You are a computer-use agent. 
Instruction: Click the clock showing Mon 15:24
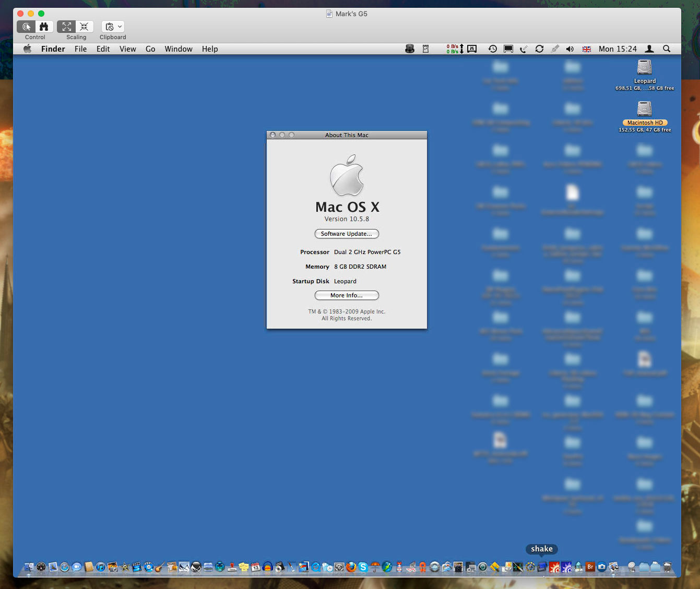tap(618, 49)
